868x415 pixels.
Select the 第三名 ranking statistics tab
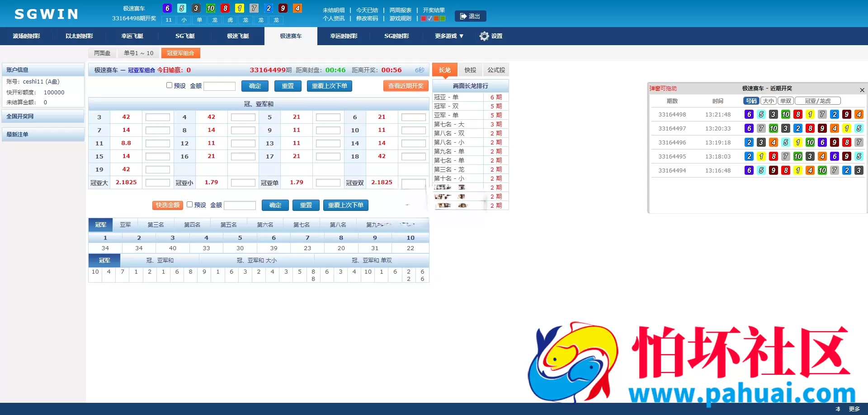pos(156,224)
